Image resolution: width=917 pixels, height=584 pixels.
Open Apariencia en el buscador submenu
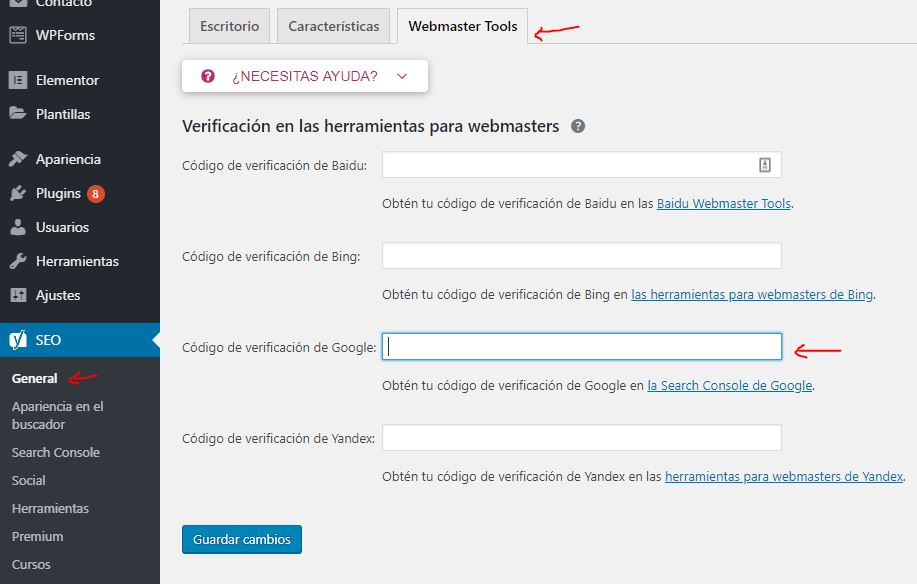click(x=57, y=415)
